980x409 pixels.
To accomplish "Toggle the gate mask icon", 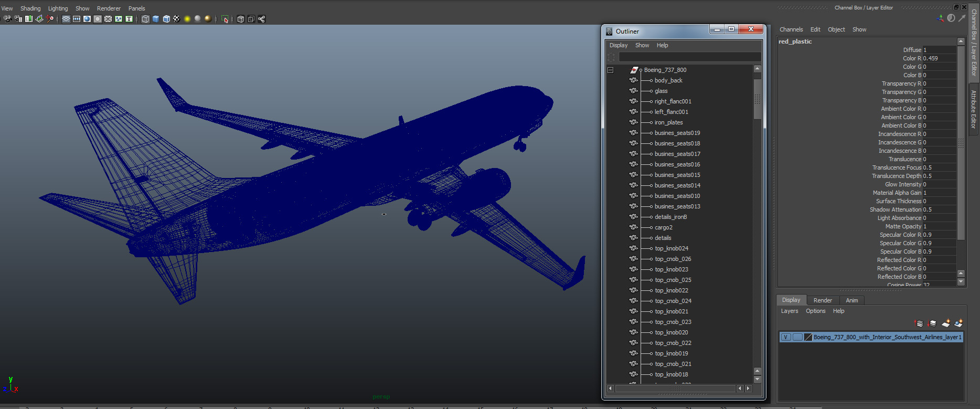I will pos(98,19).
